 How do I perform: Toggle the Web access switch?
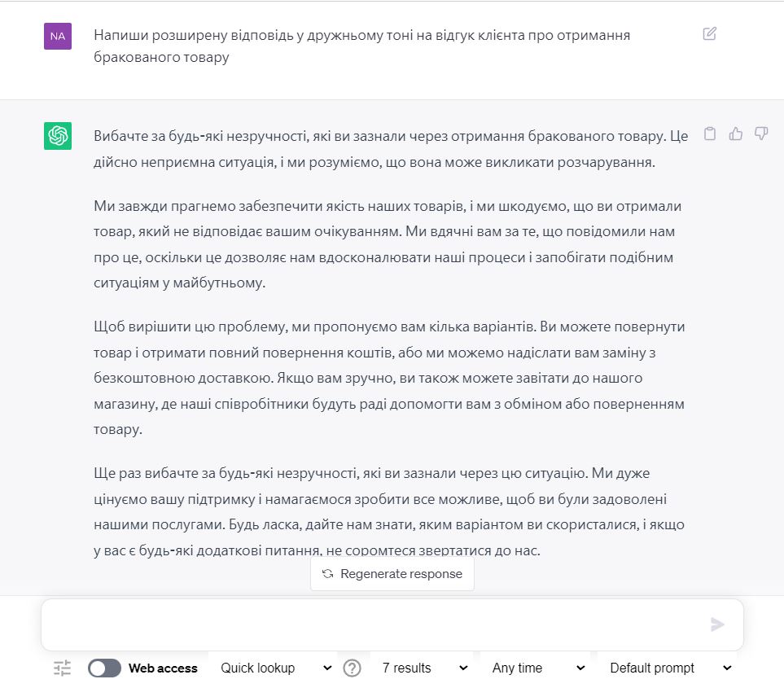(104, 668)
